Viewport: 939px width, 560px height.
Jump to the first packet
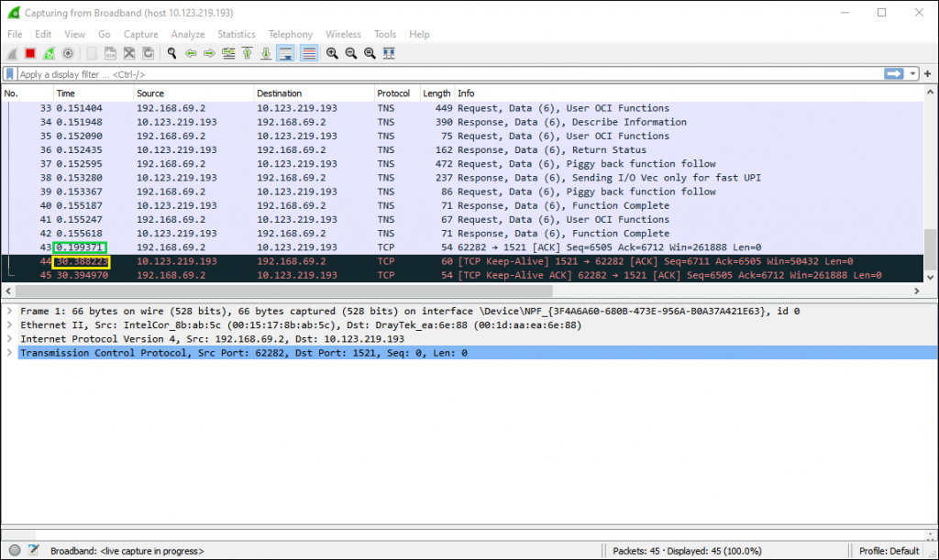pos(247,53)
